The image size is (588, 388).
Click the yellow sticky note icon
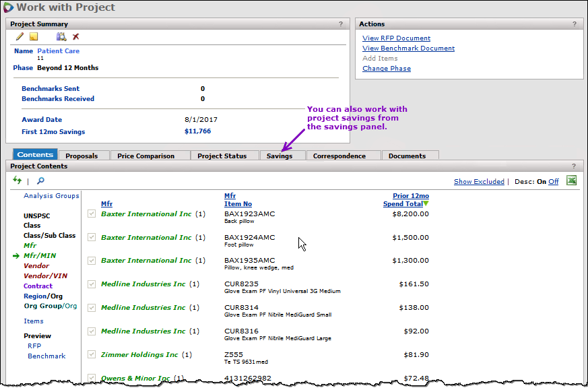(x=34, y=37)
